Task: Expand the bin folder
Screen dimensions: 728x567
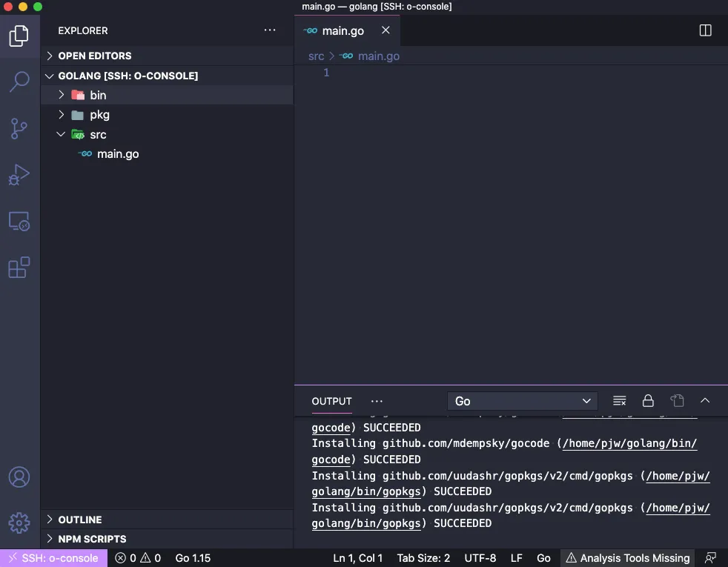Action: tap(167, 95)
